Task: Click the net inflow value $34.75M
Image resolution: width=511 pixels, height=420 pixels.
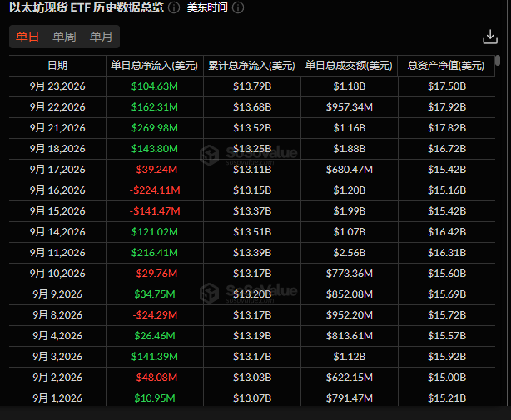Action: coord(155,294)
